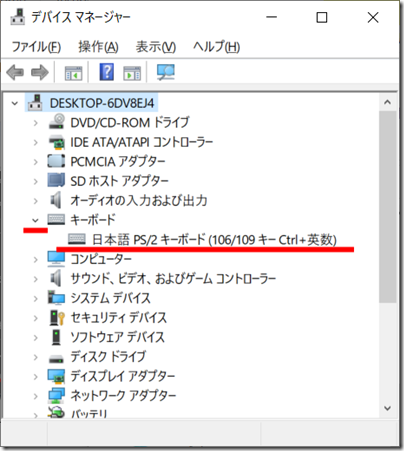Click the DVD/CD-ROM drive icon
404x451 pixels.
coord(56,122)
